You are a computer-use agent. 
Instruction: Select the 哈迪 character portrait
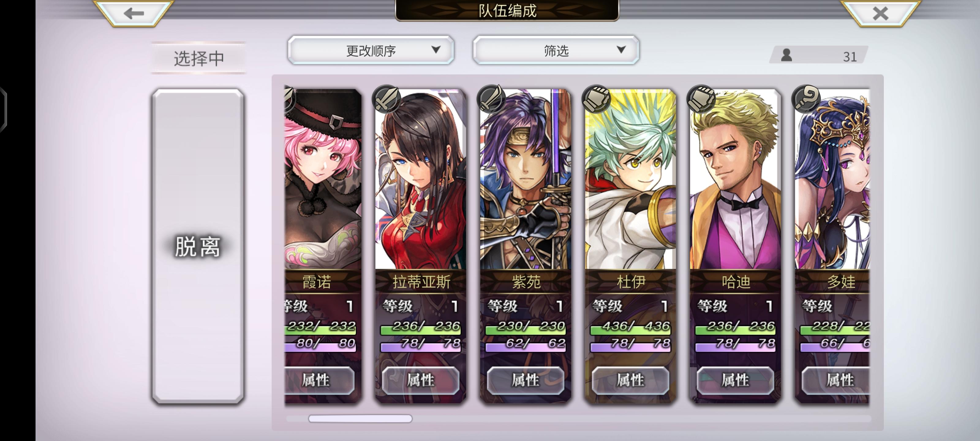point(735,179)
